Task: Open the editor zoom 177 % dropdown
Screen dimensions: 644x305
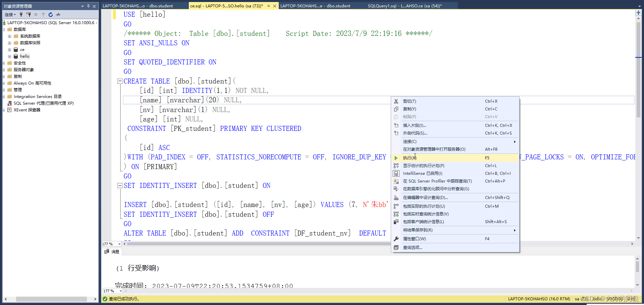Action: (x=119, y=244)
